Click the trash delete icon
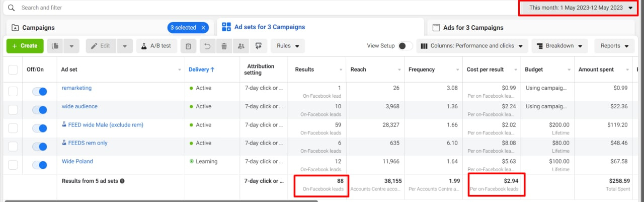The height and width of the screenshot is (202, 644). click(x=224, y=46)
